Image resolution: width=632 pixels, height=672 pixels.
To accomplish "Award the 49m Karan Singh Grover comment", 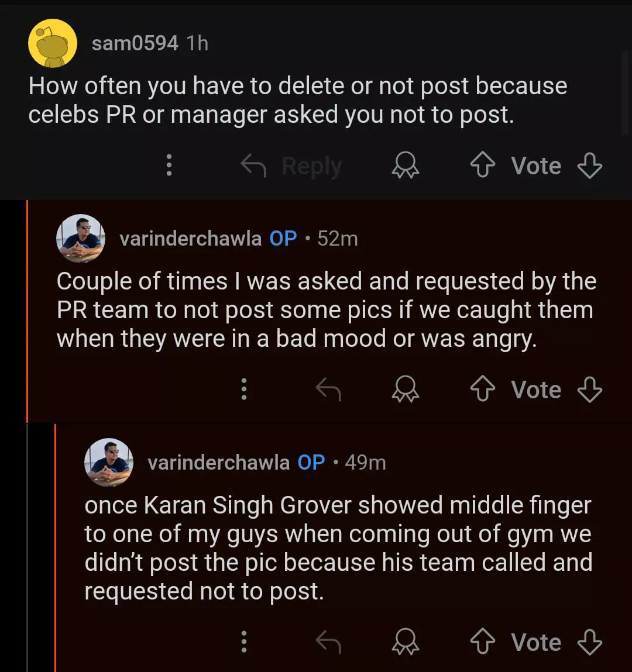I will tap(405, 643).
